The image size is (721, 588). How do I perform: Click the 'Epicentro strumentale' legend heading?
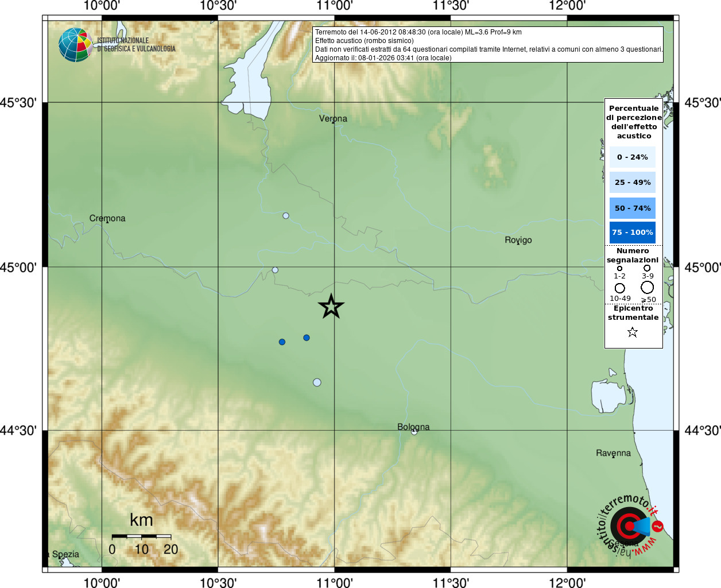click(x=633, y=312)
